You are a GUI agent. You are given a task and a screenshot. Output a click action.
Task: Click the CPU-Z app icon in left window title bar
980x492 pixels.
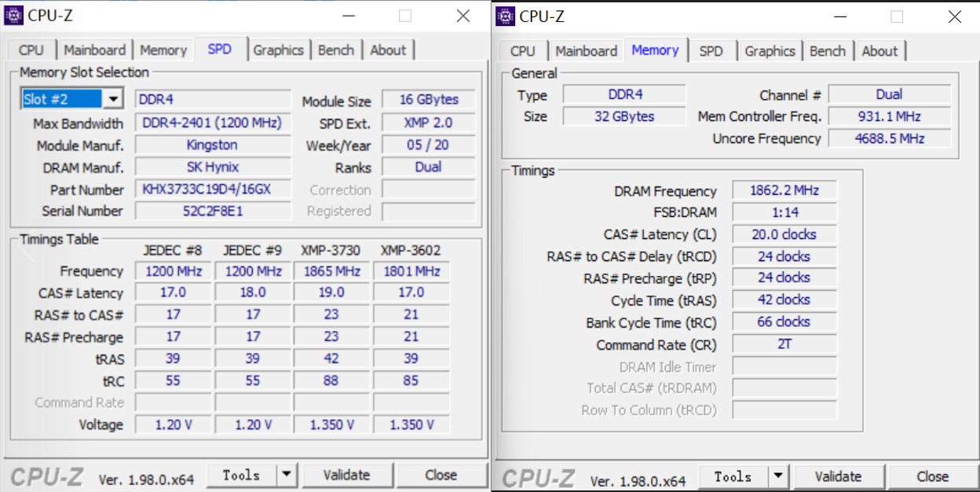(x=13, y=15)
